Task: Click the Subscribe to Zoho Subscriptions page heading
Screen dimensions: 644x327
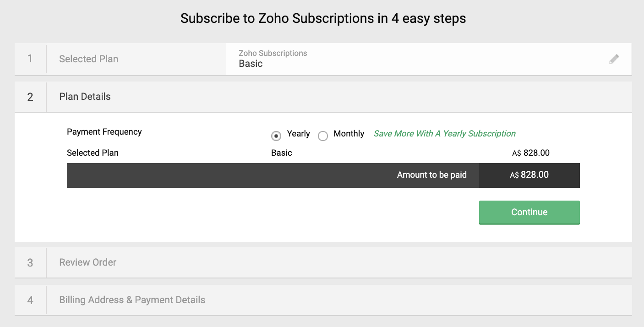Action: [x=323, y=19]
